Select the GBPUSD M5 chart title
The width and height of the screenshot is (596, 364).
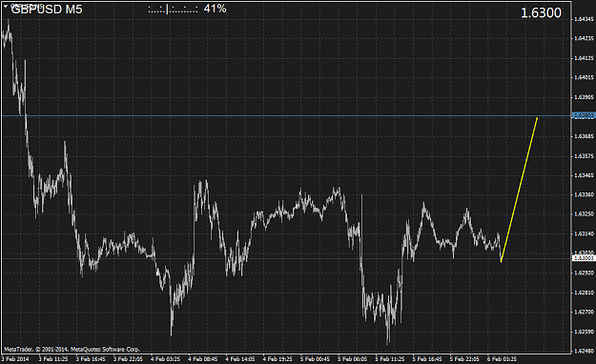(47, 10)
